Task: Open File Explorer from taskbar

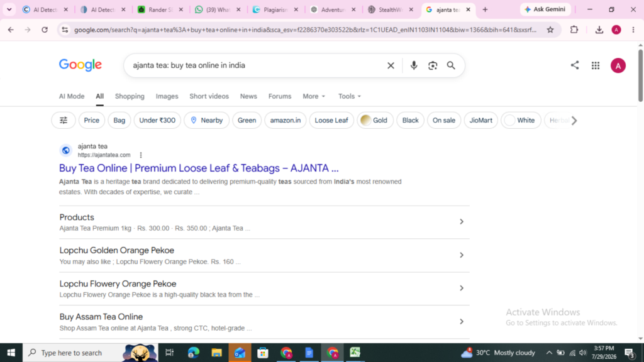Action: coord(216,353)
